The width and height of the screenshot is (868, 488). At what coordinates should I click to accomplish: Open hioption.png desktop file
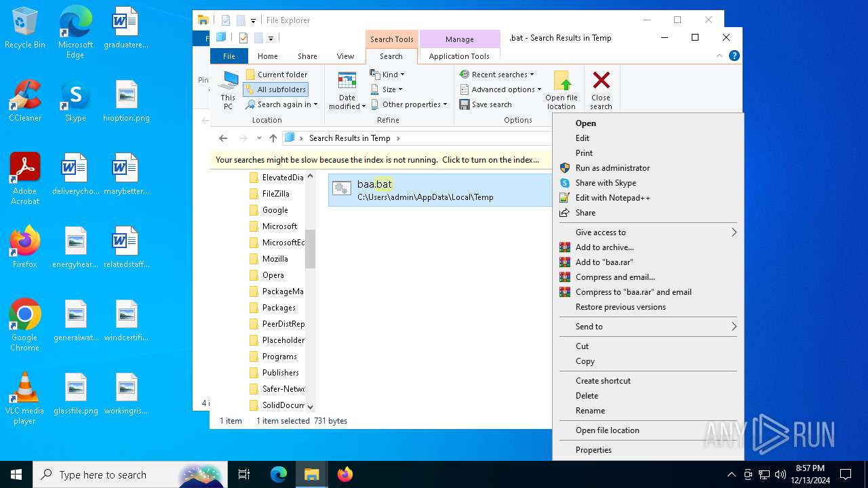point(126,102)
